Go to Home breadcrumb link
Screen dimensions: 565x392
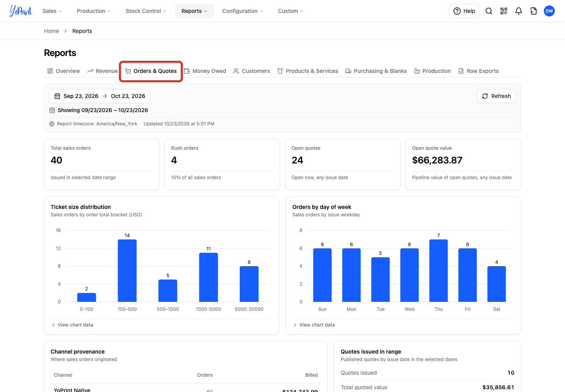click(51, 31)
